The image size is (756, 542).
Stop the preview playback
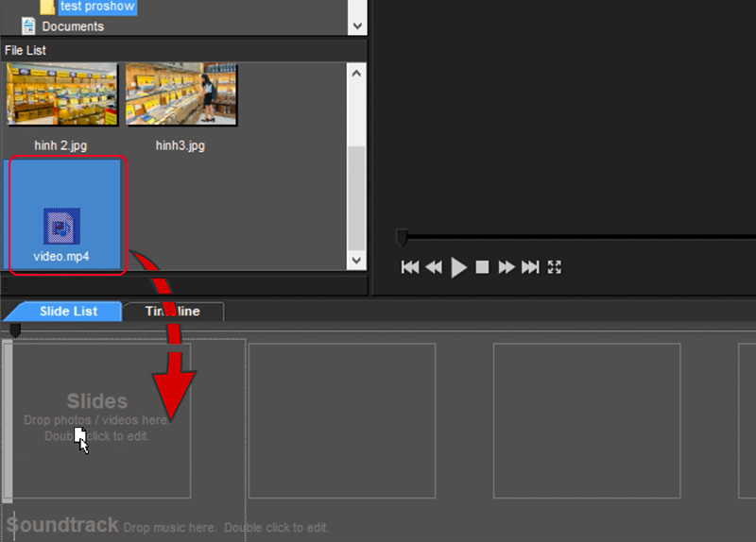(x=482, y=267)
